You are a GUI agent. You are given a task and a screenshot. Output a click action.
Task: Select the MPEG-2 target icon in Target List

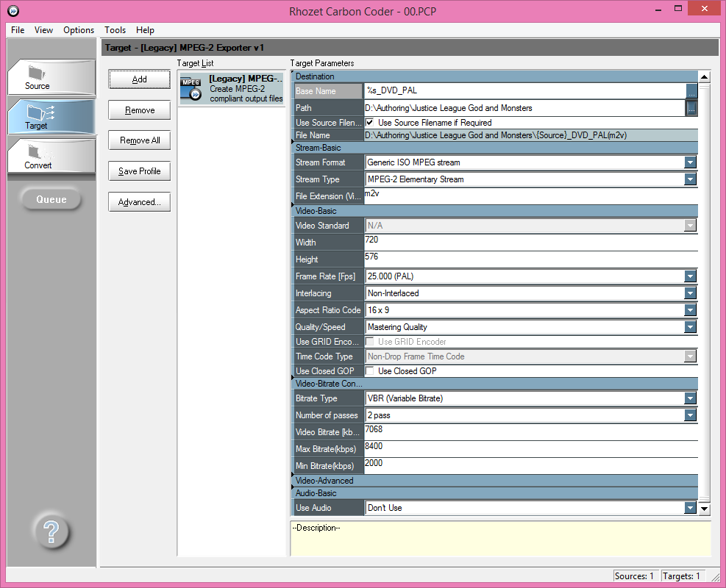click(x=191, y=88)
